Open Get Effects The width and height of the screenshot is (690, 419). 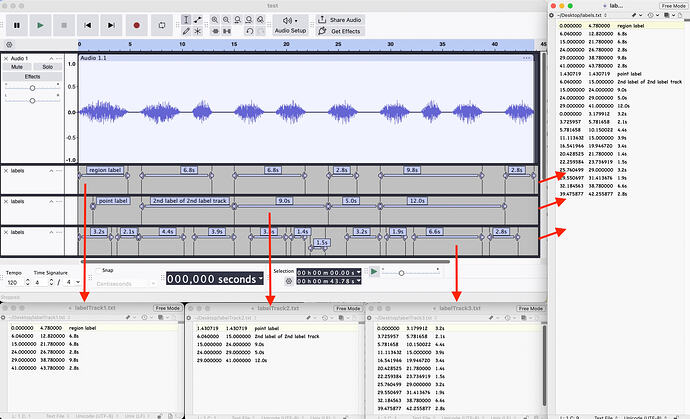tap(340, 31)
